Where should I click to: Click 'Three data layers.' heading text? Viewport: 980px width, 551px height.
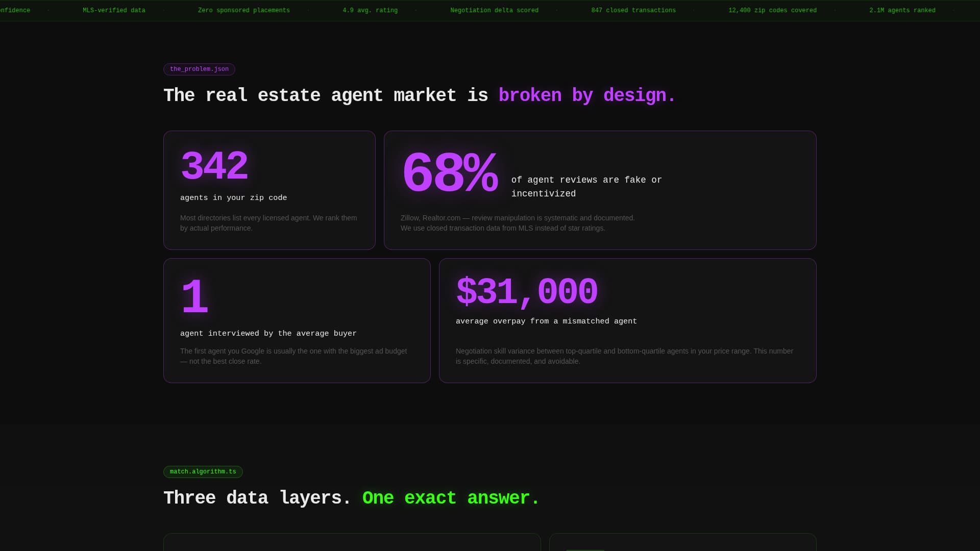[x=257, y=498]
